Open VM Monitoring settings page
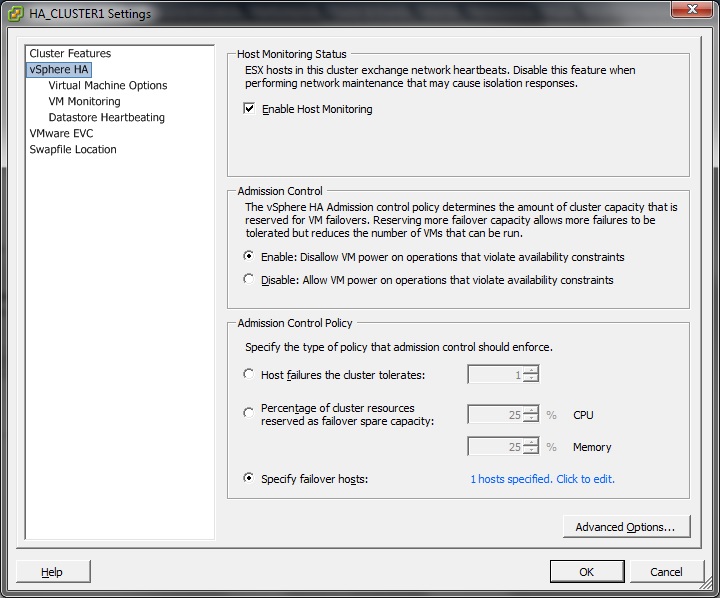Screen dimensions: 720x598 point(84,101)
